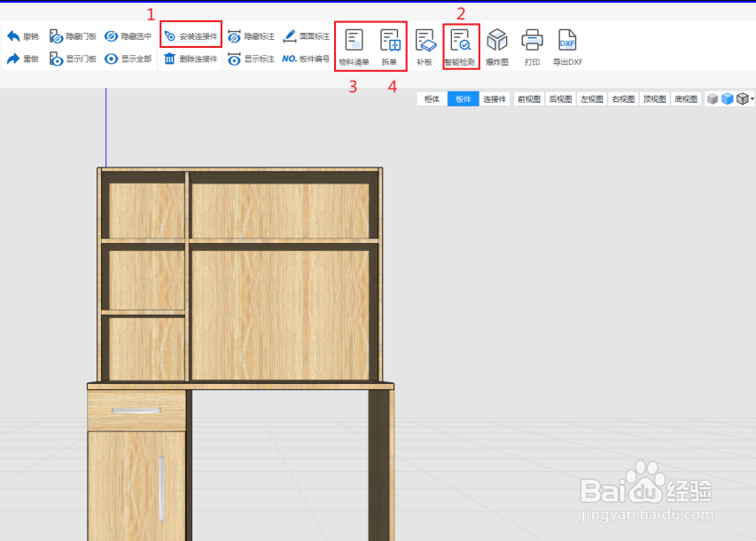Viewport: 756px width, 541px height.
Task: Select the blue shaded cube display mode
Action: click(x=727, y=99)
